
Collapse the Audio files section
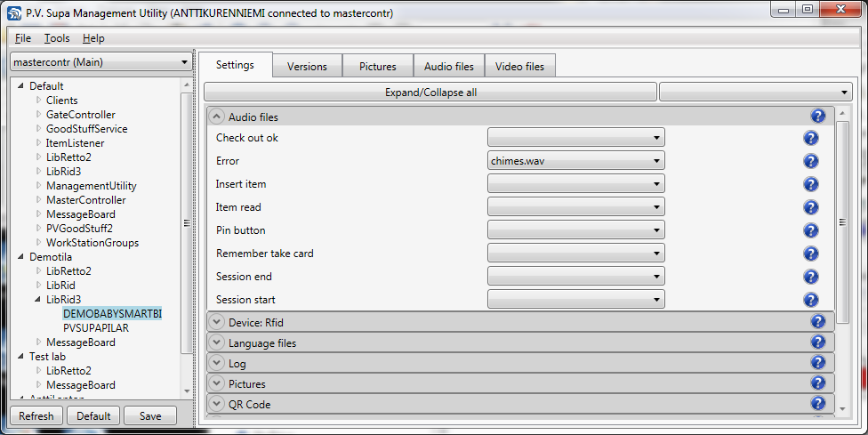218,117
